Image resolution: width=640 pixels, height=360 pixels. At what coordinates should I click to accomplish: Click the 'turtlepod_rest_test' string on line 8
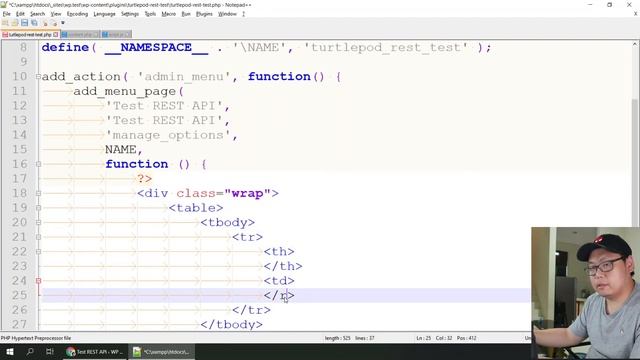tap(386, 47)
